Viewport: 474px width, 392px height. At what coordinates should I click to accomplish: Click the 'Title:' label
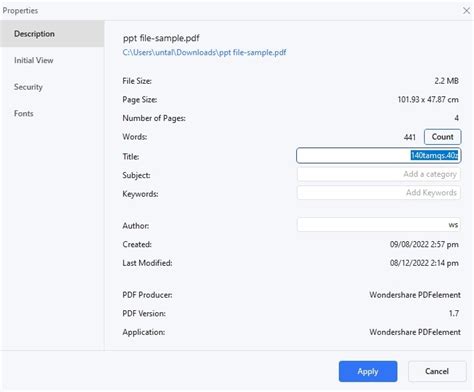(131, 157)
